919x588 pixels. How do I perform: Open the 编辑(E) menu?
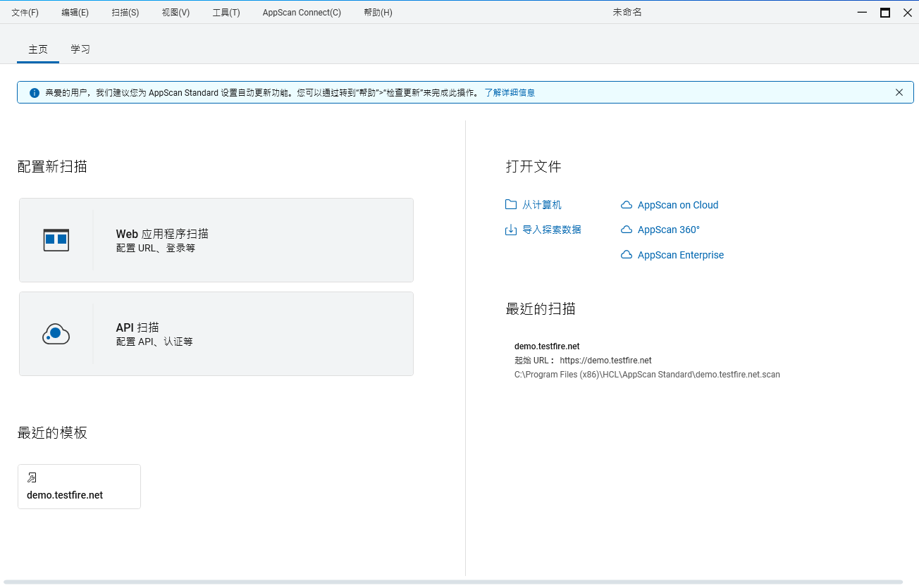[x=75, y=13]
